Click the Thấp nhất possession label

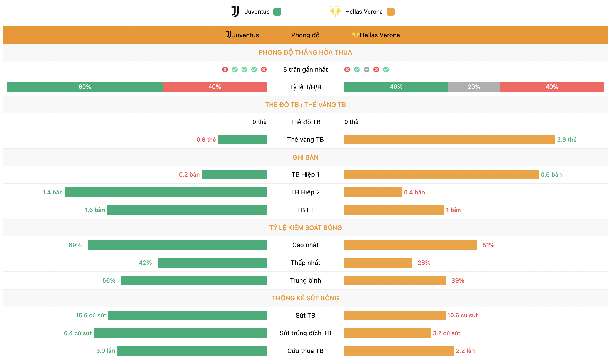point(305,263)
